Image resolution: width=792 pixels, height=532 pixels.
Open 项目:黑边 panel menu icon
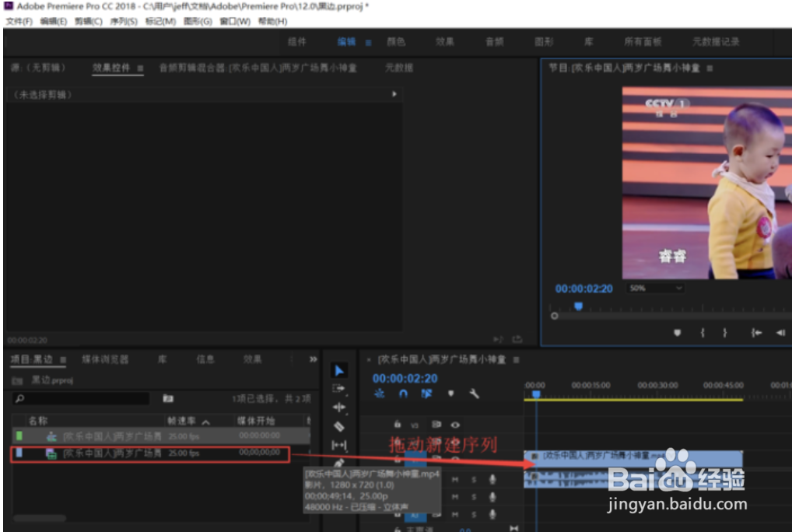63,360
